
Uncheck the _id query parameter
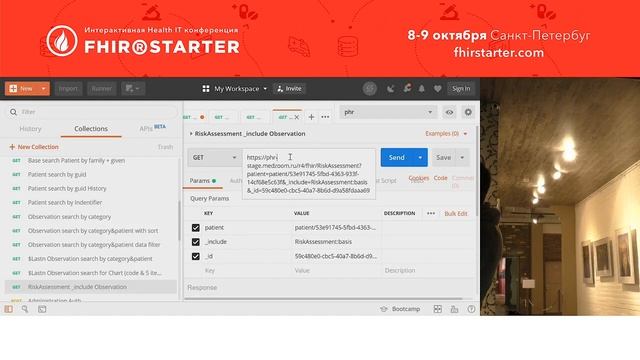(196, 256)
